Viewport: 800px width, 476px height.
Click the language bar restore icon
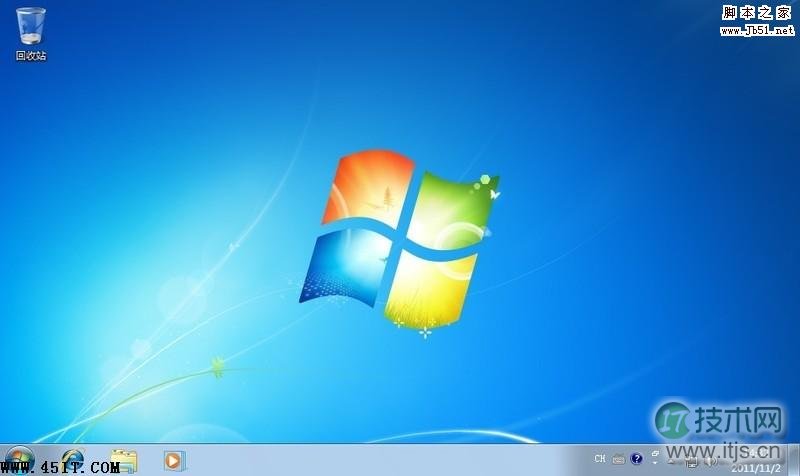655,454
